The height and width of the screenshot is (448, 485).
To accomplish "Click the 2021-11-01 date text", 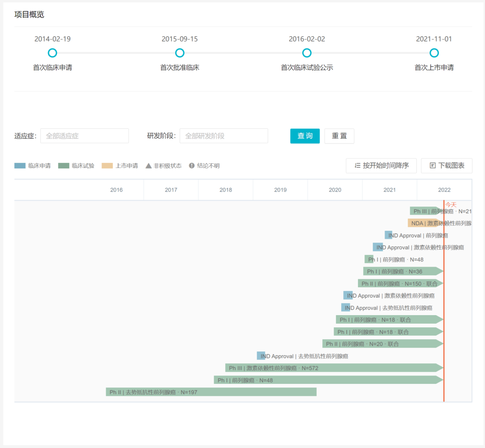I will pyautogui.click(x=434, y=39).
